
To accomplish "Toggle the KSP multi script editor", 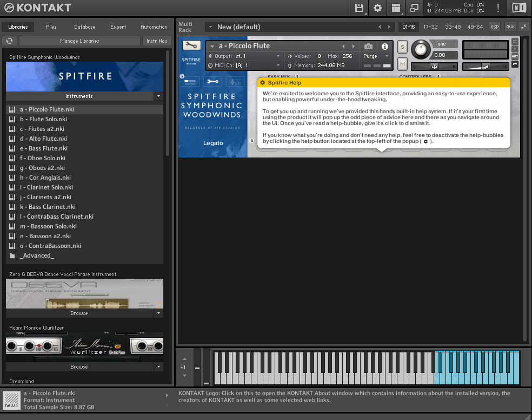I will click(x=495, y=27).
